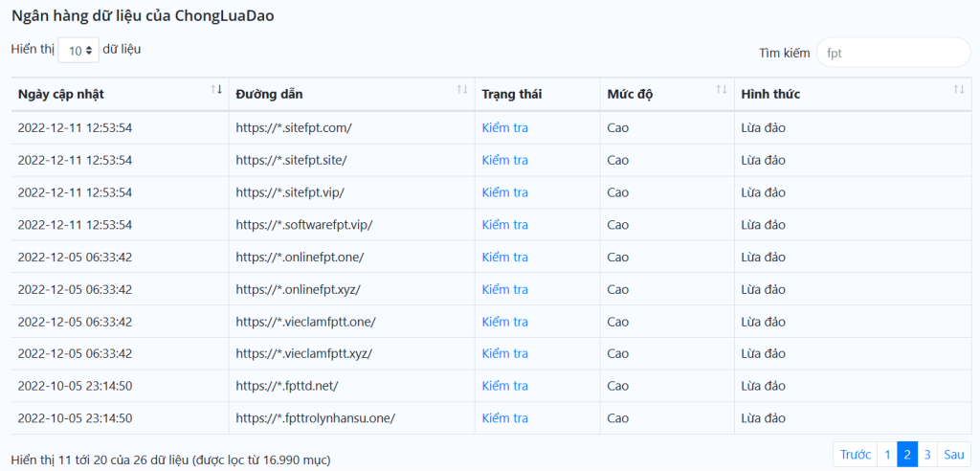The width and height of the screenshot is (980, 471).
Task: Sort by Ngày cập nhật column arrows
Action: [216, 89]
